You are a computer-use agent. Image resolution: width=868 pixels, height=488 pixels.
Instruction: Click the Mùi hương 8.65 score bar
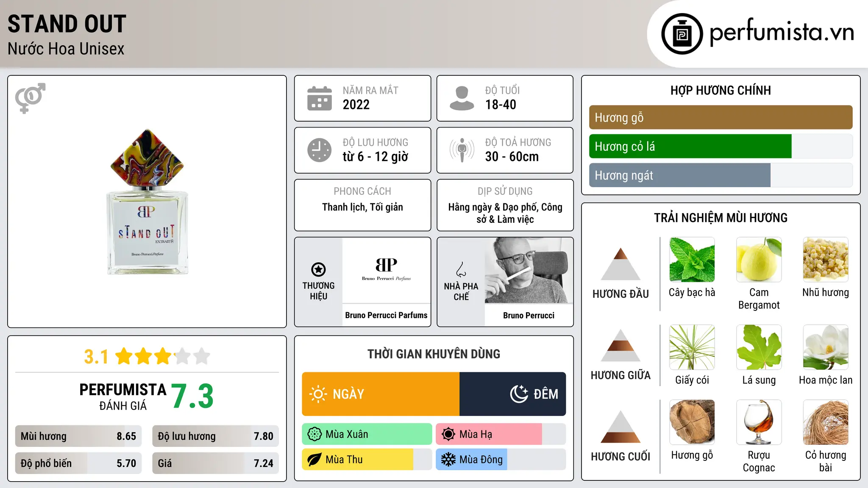click(78, 436)
